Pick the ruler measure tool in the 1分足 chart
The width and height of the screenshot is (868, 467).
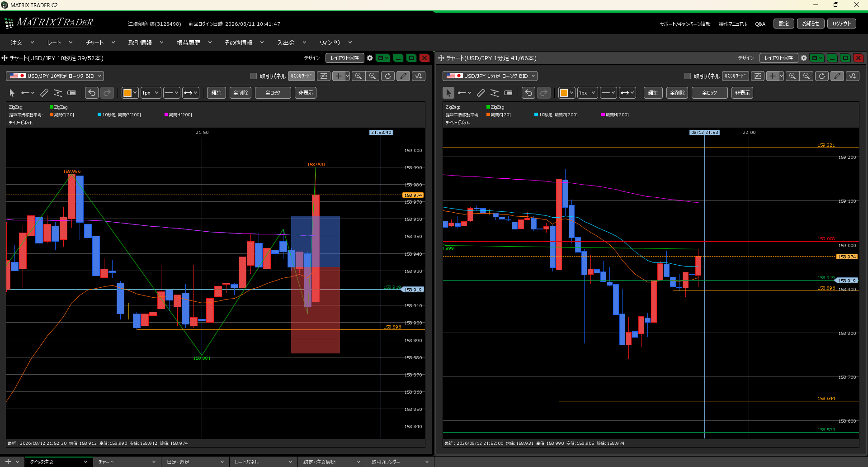coord(481,93)
